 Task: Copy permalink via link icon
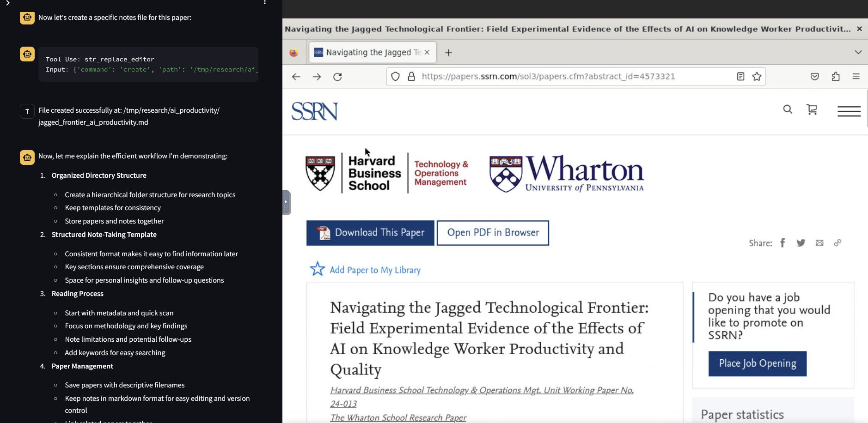[837, 243]
